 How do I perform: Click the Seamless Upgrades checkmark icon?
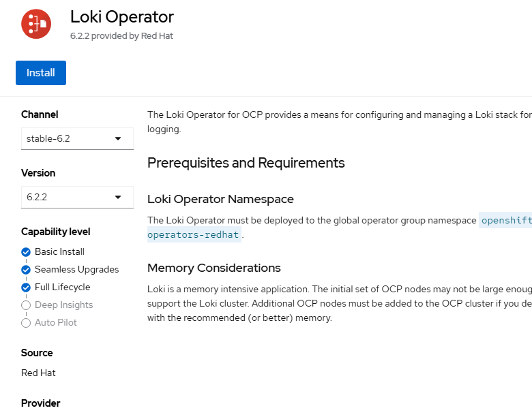pyautogui.click(x=26, y=270)
